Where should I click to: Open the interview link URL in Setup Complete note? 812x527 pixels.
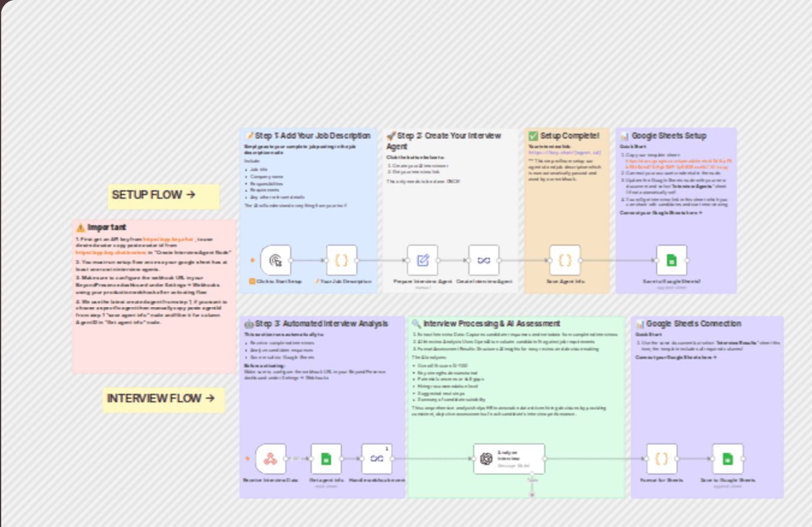pos(564,152)
